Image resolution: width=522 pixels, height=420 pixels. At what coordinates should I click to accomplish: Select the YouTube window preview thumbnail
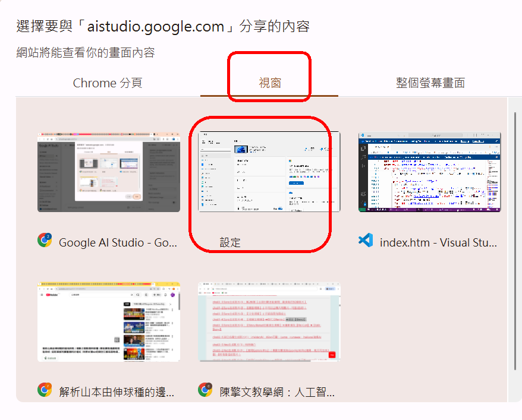click(x=109, y=322)
